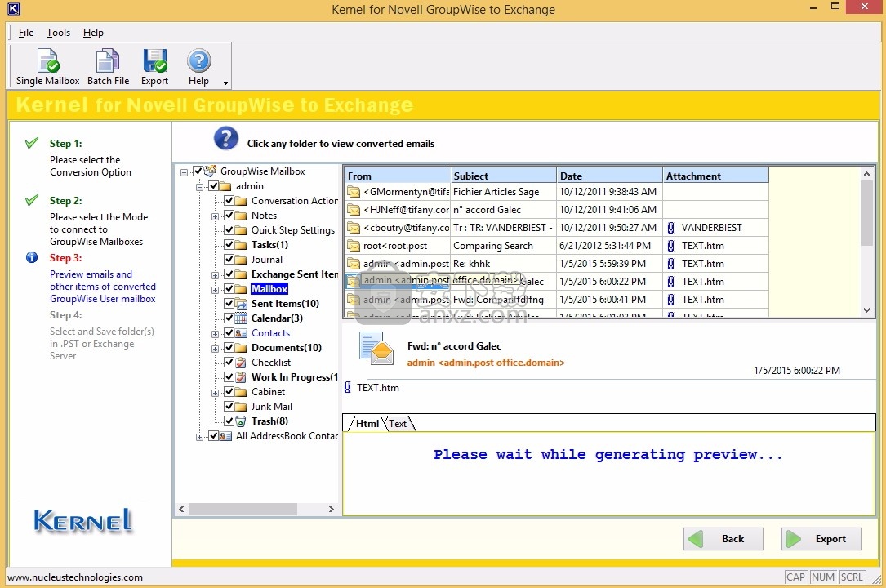The height and width of the screenshot is (588, 886).
Task: Toggle the Calendar(3) checkbox
Action: point(229,318)
